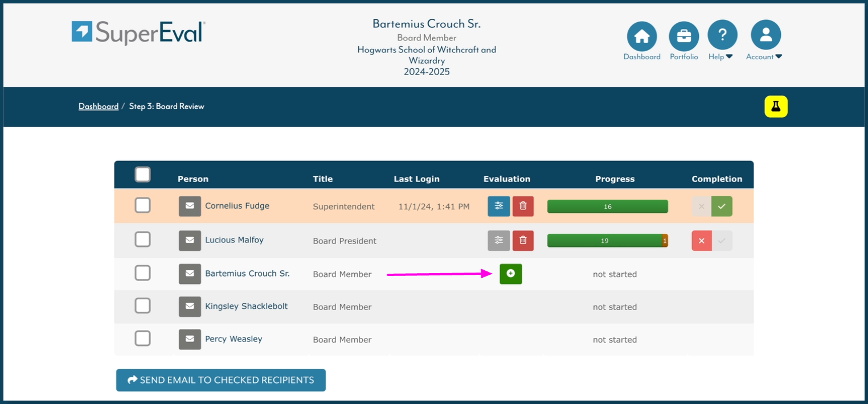This screenshot has height=404, width=868.
Task: Click Board Member title in Percy Weasley's row
Action: pos(342,340)
